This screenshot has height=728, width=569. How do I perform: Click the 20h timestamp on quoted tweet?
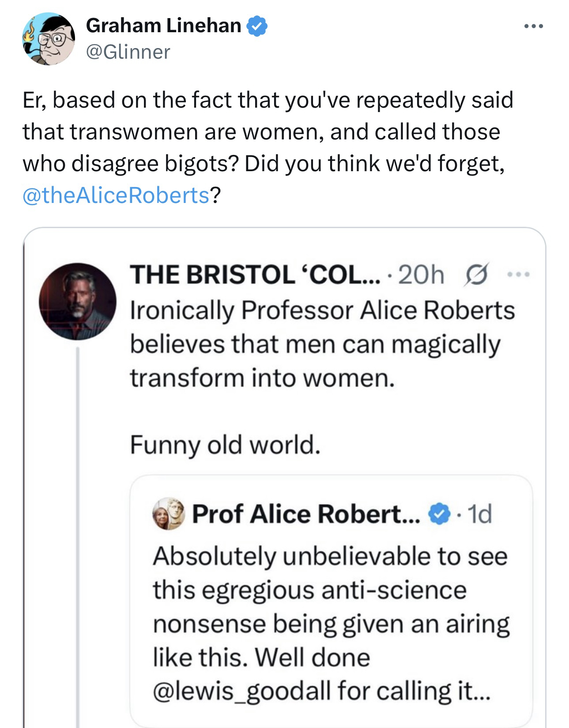pos(422,276)
